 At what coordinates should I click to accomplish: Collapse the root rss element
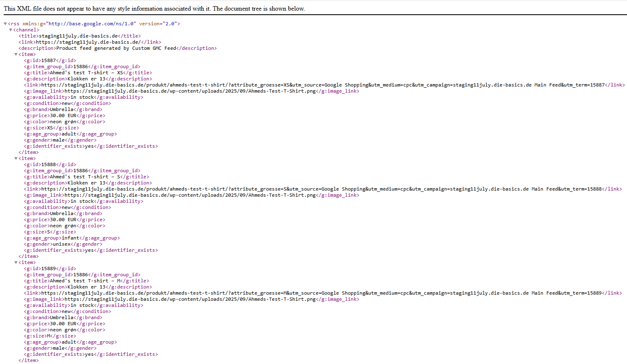(5, 23)
